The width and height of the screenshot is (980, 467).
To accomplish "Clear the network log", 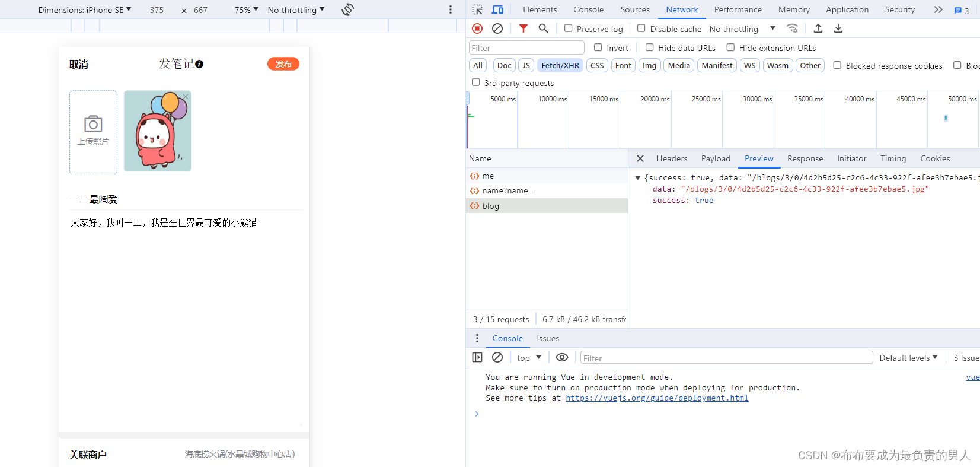I will (x=497, y=28).
